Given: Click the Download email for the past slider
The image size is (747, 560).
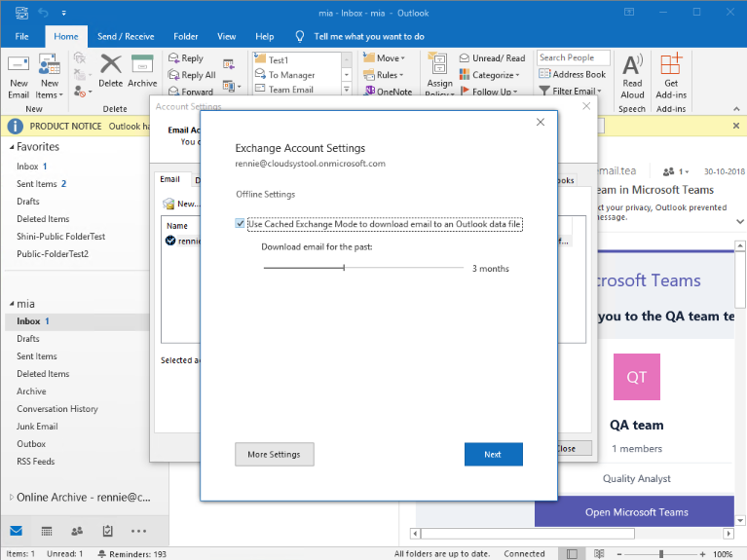Looking at the screenshot, I should coord(363,268).
